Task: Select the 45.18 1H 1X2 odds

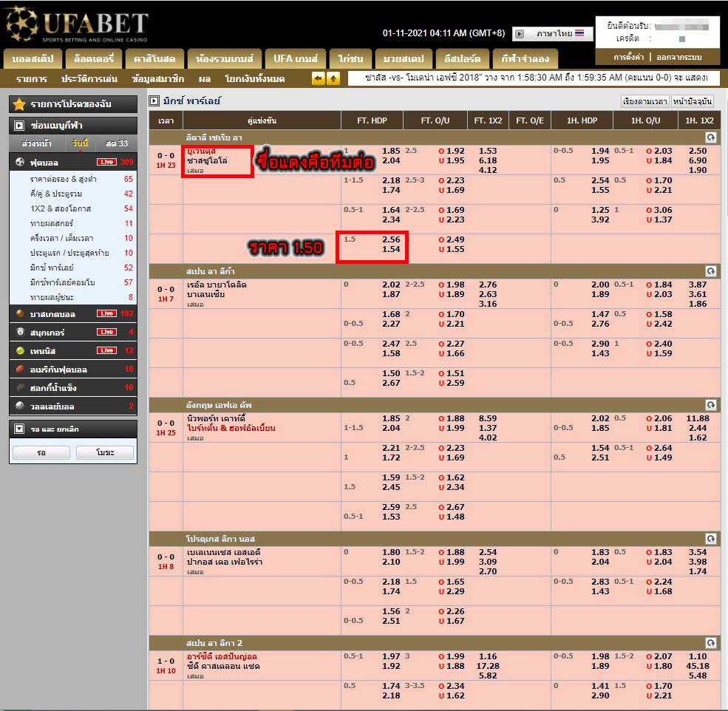Action: coord(698,666)
